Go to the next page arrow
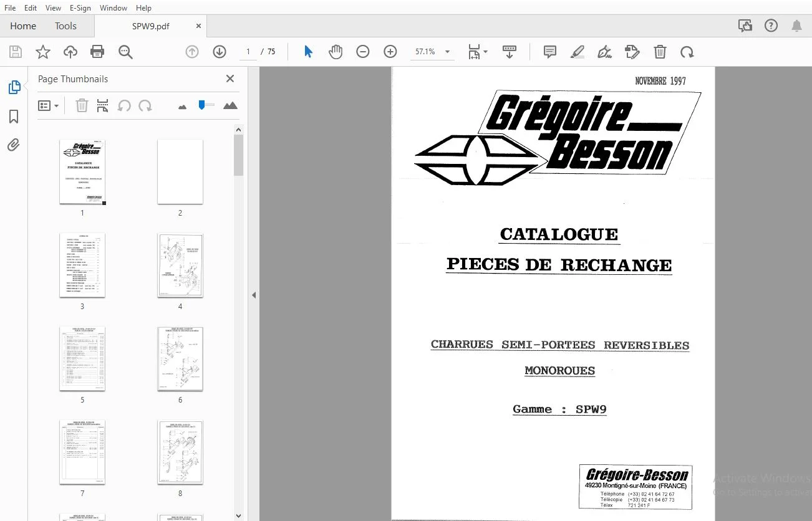The width and height of the screenshot is (812, 521). click(x=220, y=52)
